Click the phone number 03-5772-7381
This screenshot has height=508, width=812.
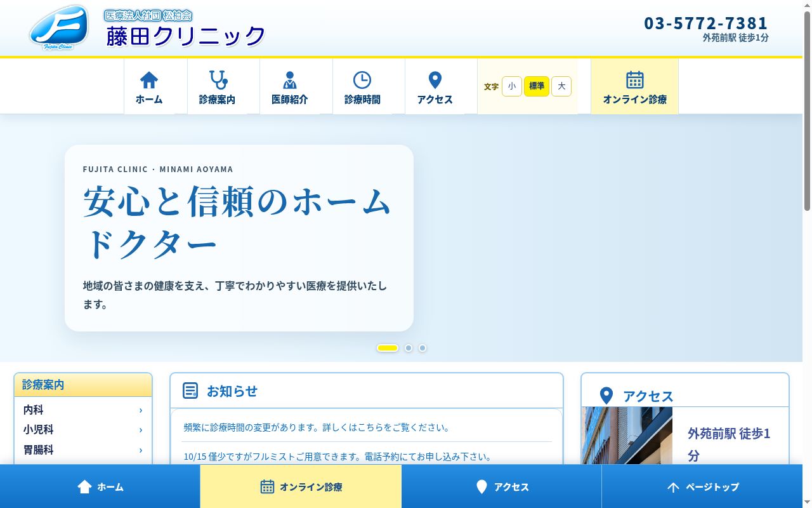coord(706,23)
